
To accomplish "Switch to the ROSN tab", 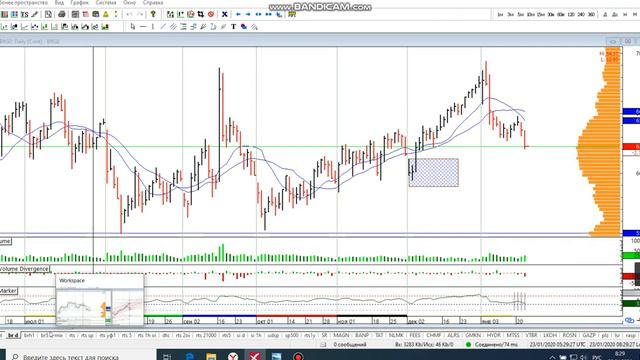I will [x=569, y=335].
